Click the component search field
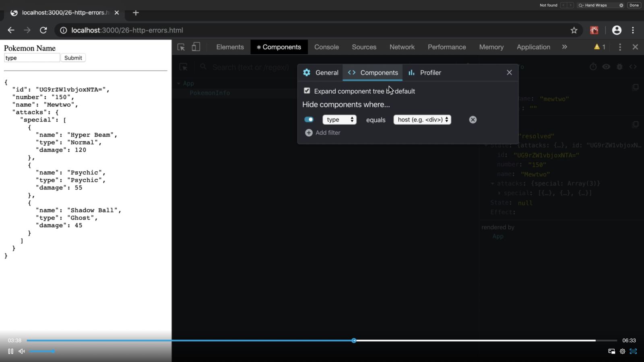This screenshot has width=644, height=362. click(250, 67)
